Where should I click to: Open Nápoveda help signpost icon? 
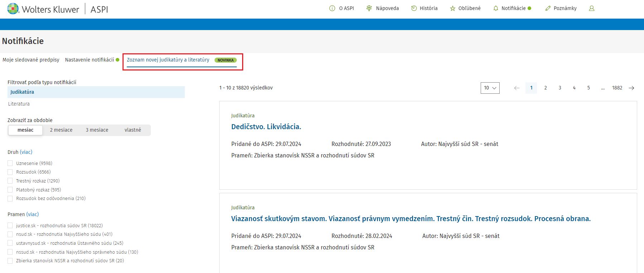369,8
